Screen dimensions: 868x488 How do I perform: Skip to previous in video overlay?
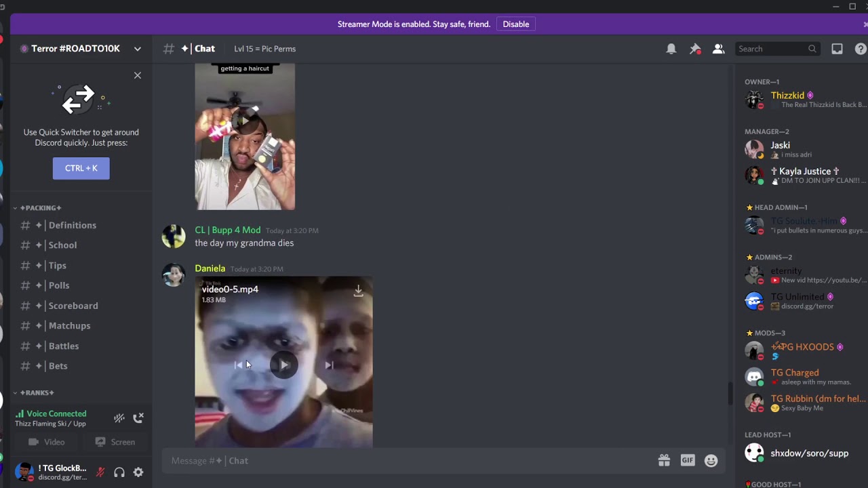coord(238,365)
